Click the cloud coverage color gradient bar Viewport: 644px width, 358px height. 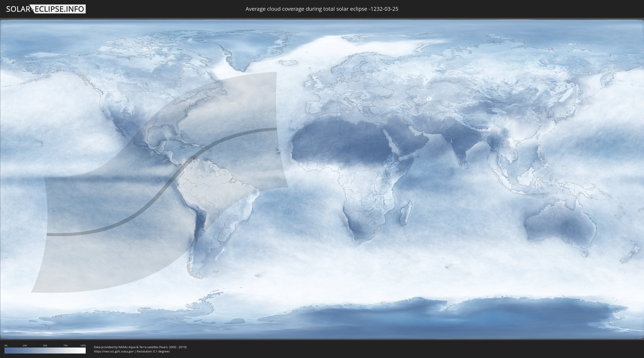click(45, 350)
